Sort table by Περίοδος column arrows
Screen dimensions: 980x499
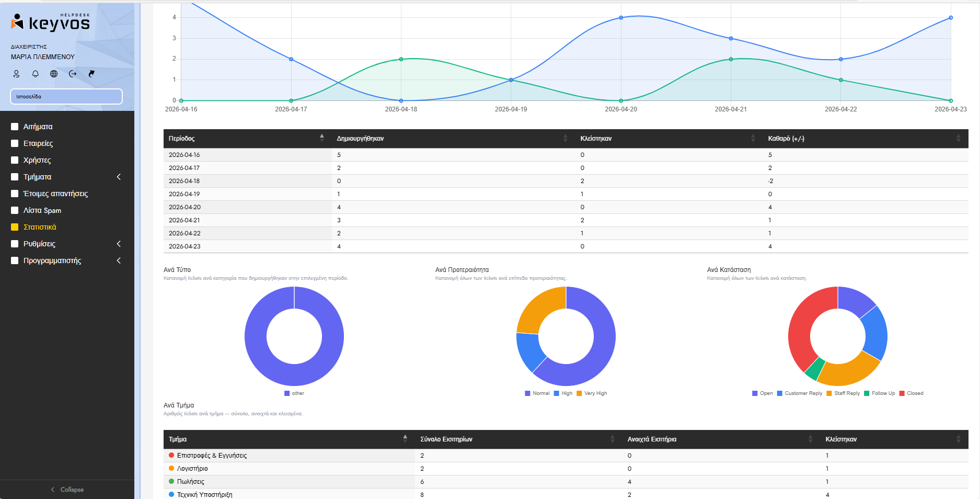pyautogui.click(x=322, y=138)
